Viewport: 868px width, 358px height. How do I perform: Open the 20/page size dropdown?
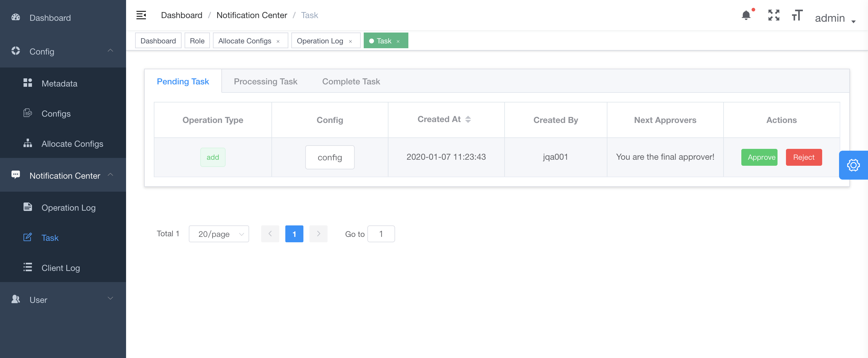[x=219, y=234]
